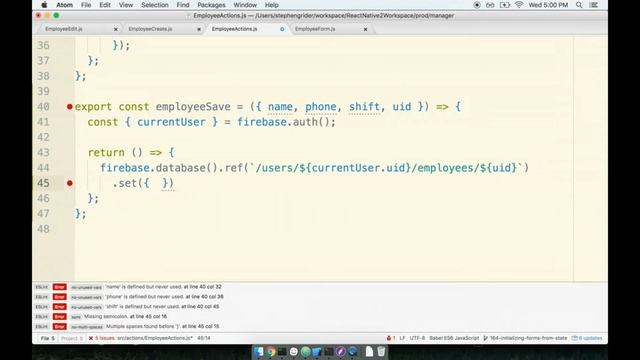The image size is (640, 360).
Task: Change file encoding UTF-8
Action: click(417, 338)
